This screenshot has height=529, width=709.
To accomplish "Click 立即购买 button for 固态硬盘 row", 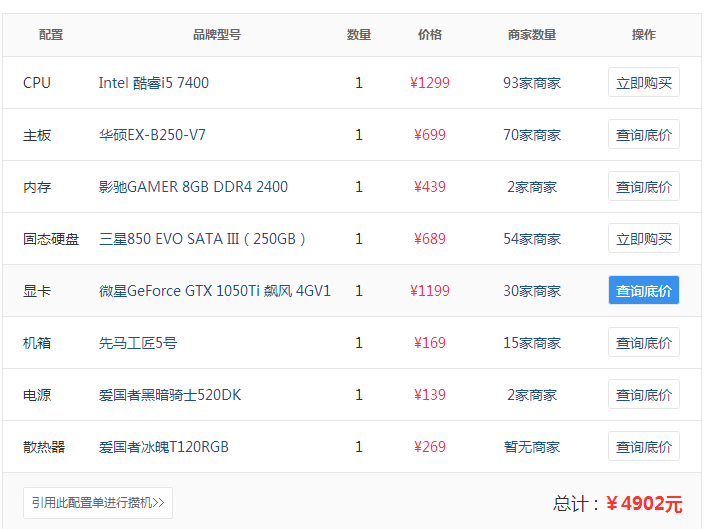I will pyautogui.click(x=643, y=238).
